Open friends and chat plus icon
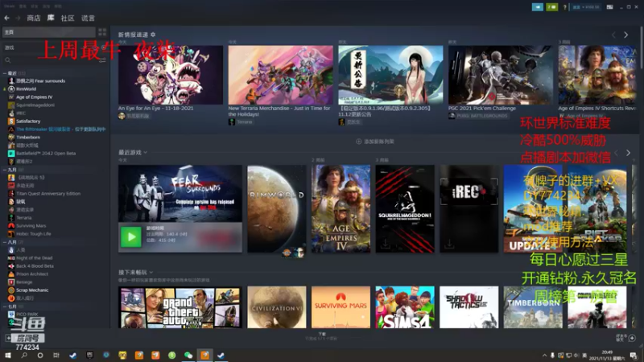This screenshot has height=362, width=644. [632, 338]
